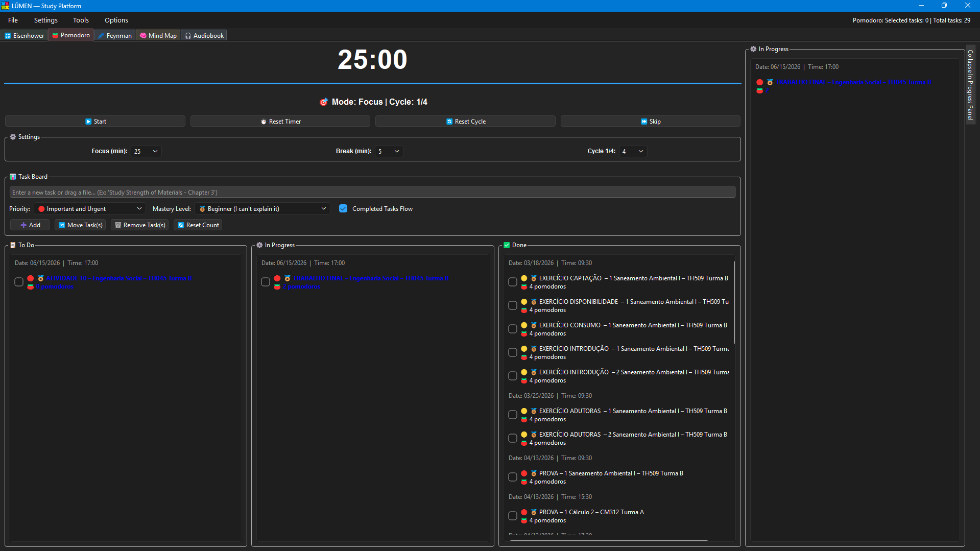This screenshot has width=980, height=551.
Task: Skip the current focus session
Action: [650, 121]
